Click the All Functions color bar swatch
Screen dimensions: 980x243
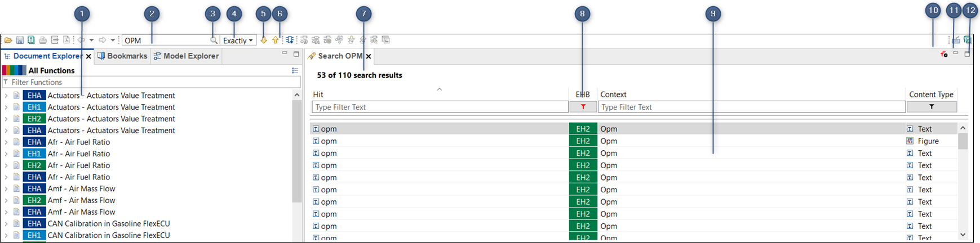click(14, 70)
